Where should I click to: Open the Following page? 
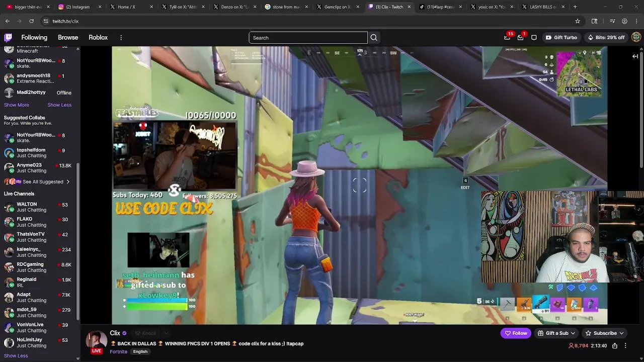34,38
